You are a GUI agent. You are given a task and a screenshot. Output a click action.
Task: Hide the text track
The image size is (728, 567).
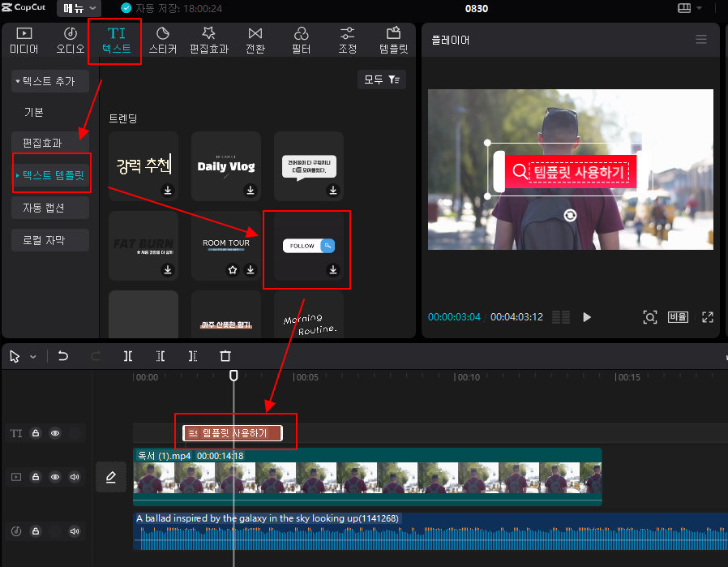[55, 433]
